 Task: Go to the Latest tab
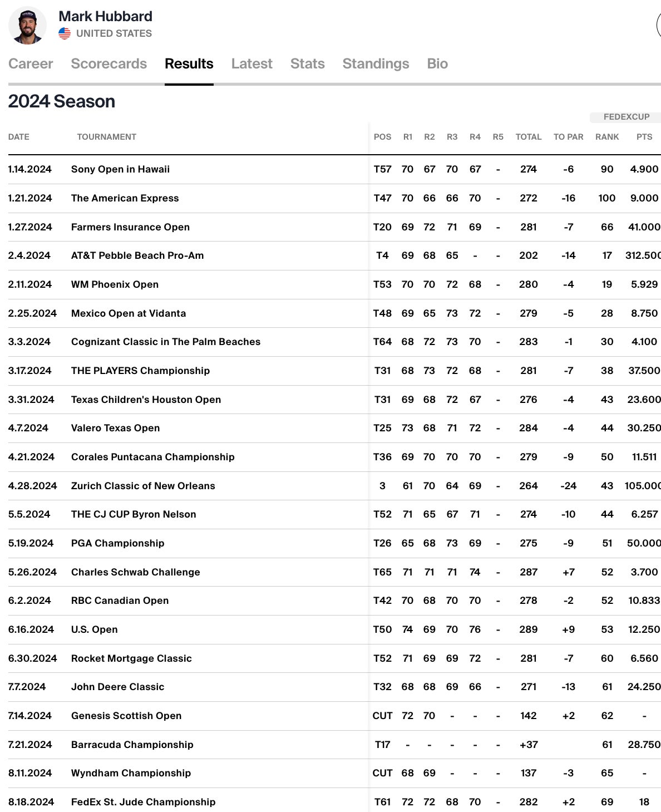point(251,64)
